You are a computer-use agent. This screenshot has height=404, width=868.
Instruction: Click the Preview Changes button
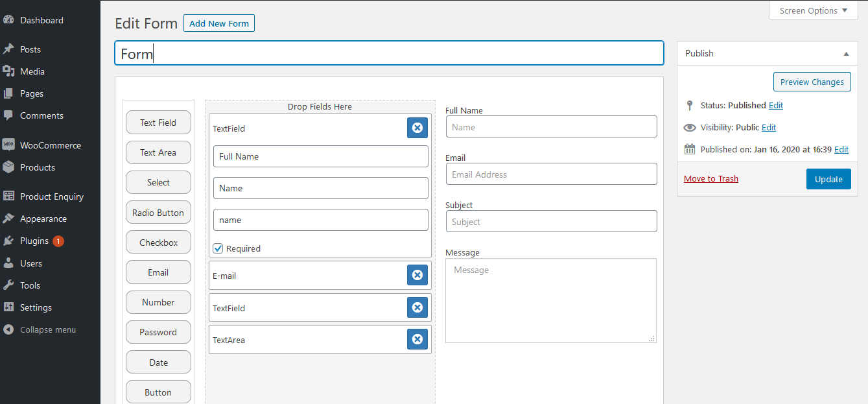pyautogui.click(x=812, y=82)
